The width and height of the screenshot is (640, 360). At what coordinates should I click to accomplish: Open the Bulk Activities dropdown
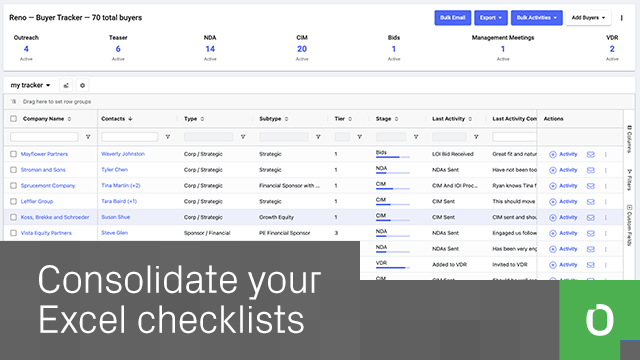click(536, 18)
